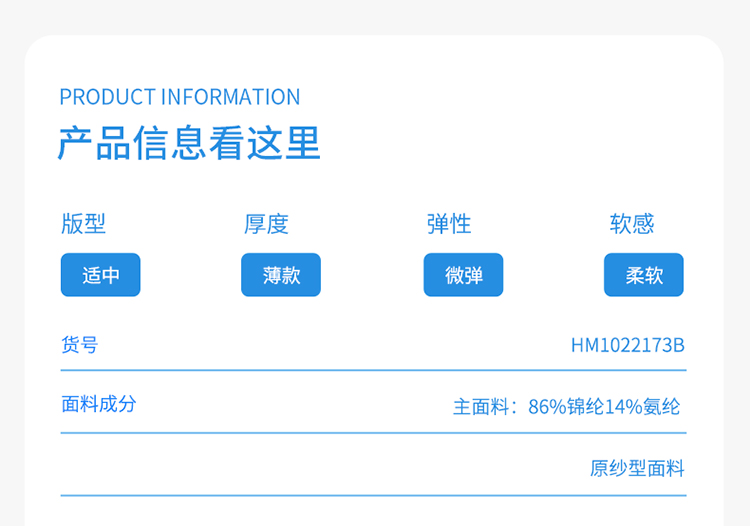Click the PRODUCT INFORMATION heading
This screenshot has height=526, width=750.
(x=180, y=97)
